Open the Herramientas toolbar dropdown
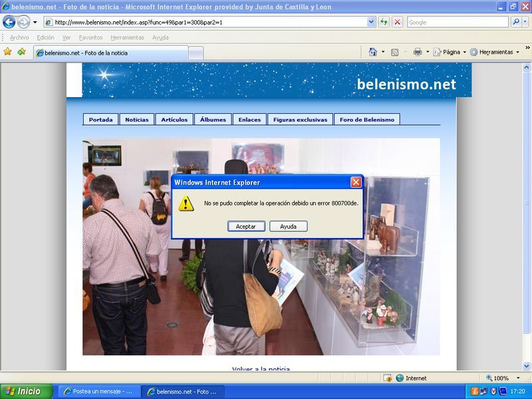The height and width of the screenshot is (399, 532). coord(495,52)
